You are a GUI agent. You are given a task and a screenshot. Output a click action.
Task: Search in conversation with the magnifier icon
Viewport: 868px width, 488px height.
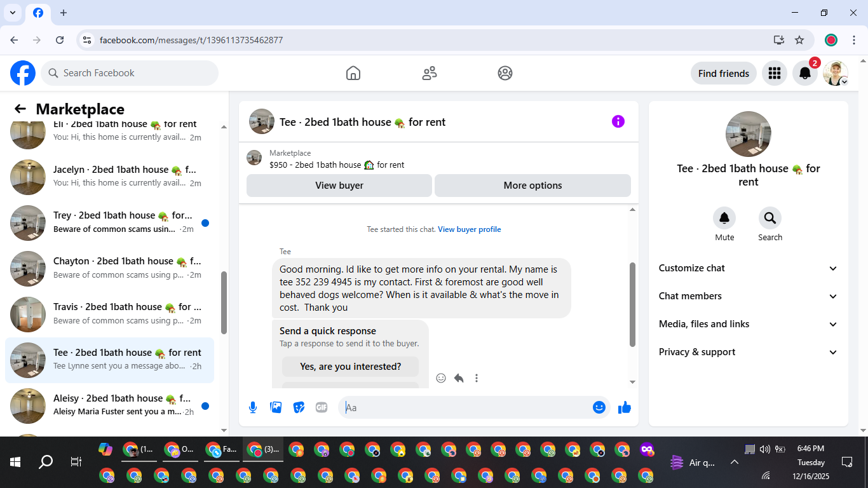[770, 219]
